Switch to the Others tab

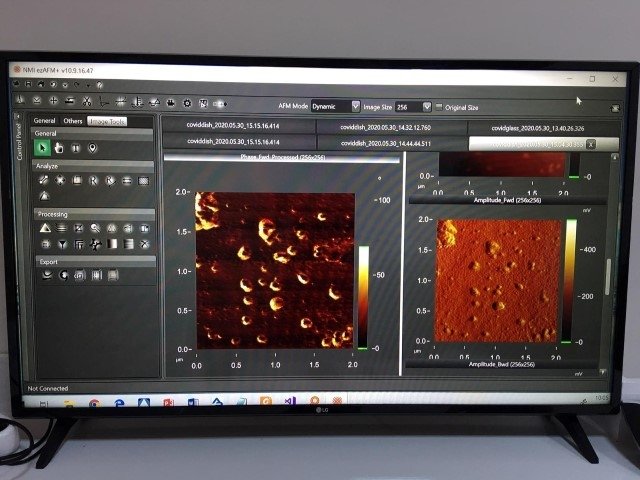point(72,121)
